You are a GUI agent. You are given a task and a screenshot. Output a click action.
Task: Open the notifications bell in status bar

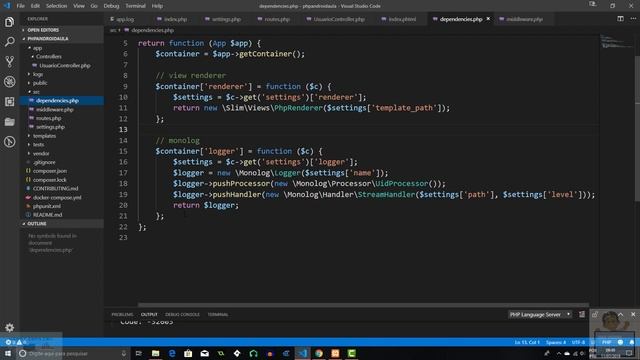pyautogui.click(x=631, y=342)
